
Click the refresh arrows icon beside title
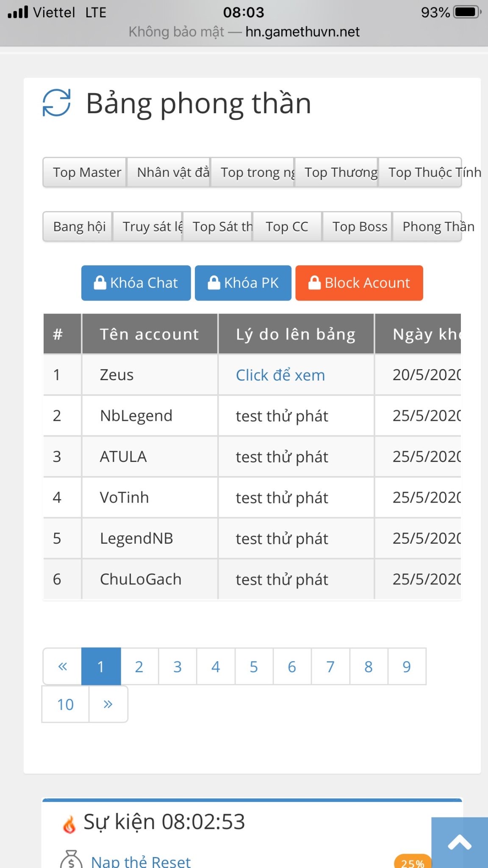click(56, 103)
